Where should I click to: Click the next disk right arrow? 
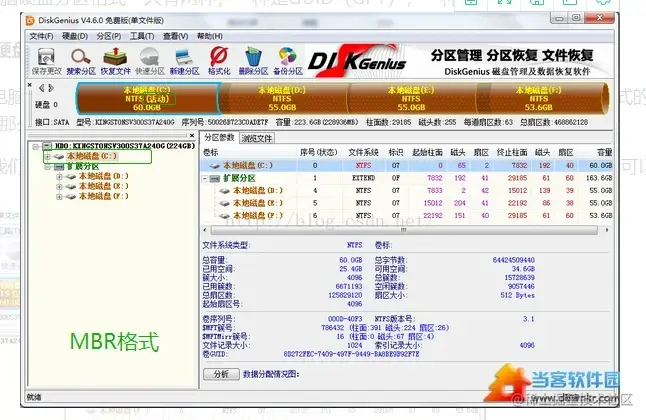[51, 88]
